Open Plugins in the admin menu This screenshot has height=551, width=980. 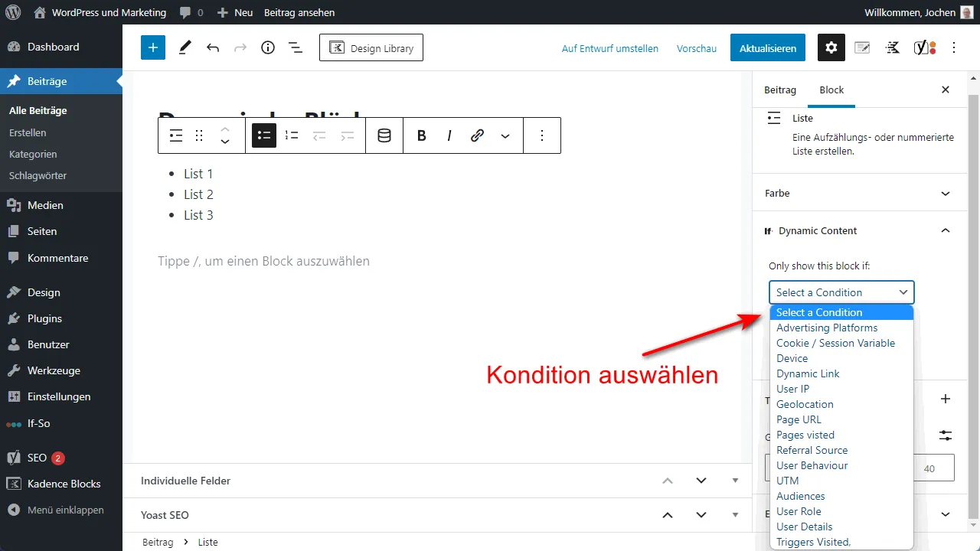61,318
